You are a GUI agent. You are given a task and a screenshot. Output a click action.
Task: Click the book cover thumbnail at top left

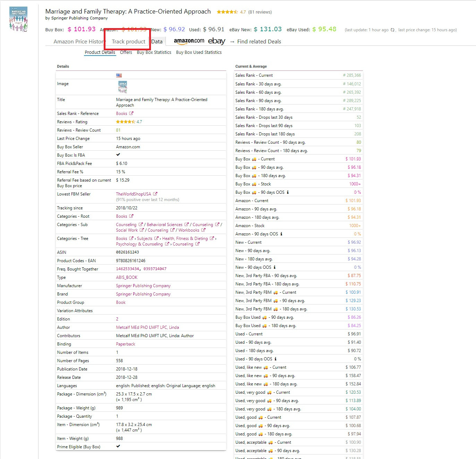pos(18,19)
